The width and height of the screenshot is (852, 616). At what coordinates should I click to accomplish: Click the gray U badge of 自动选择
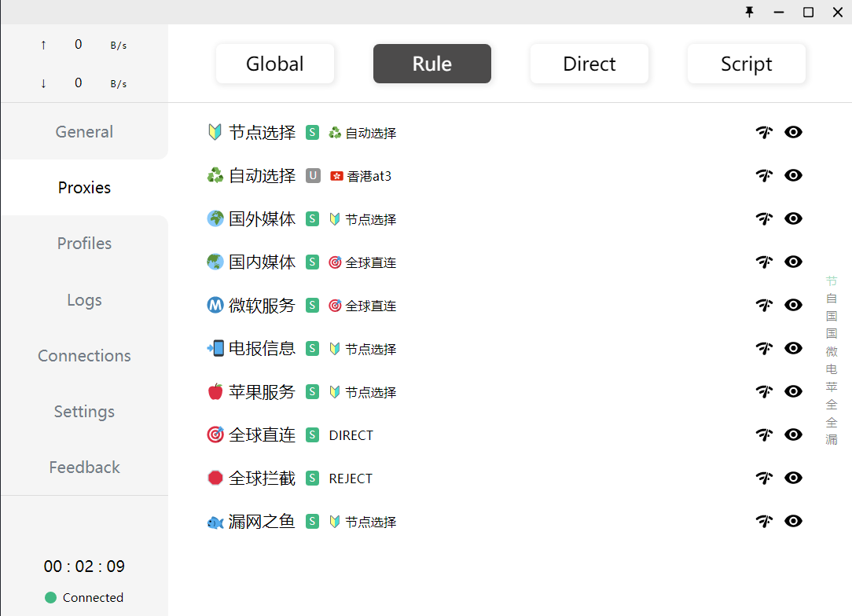pos(313,175)
